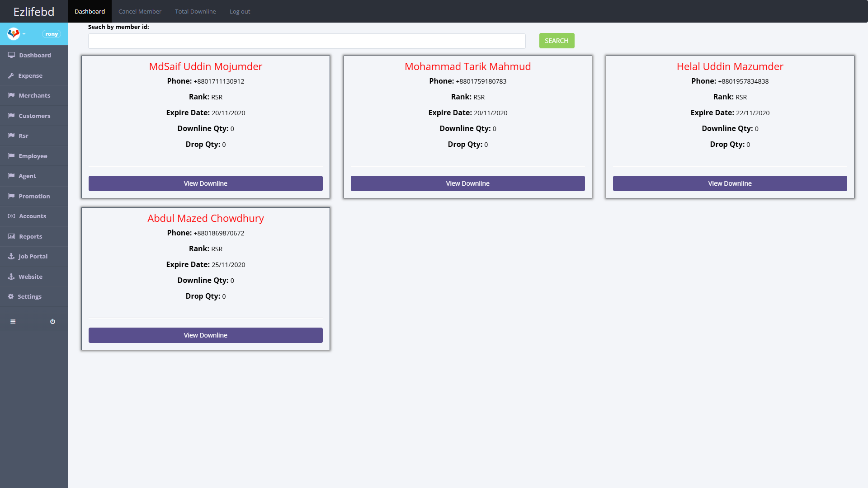Click the anchor icon beside Job Portal

click(11, 256)
